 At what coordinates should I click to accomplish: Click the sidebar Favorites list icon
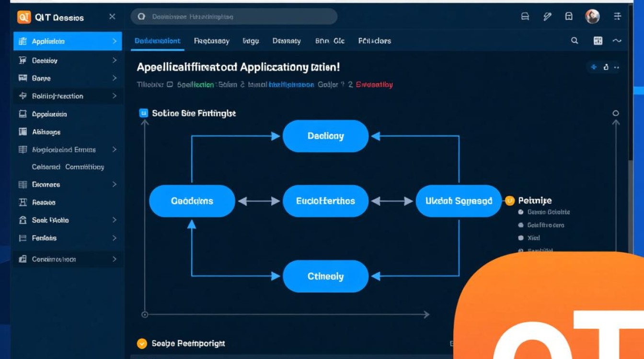coord(23,238)
